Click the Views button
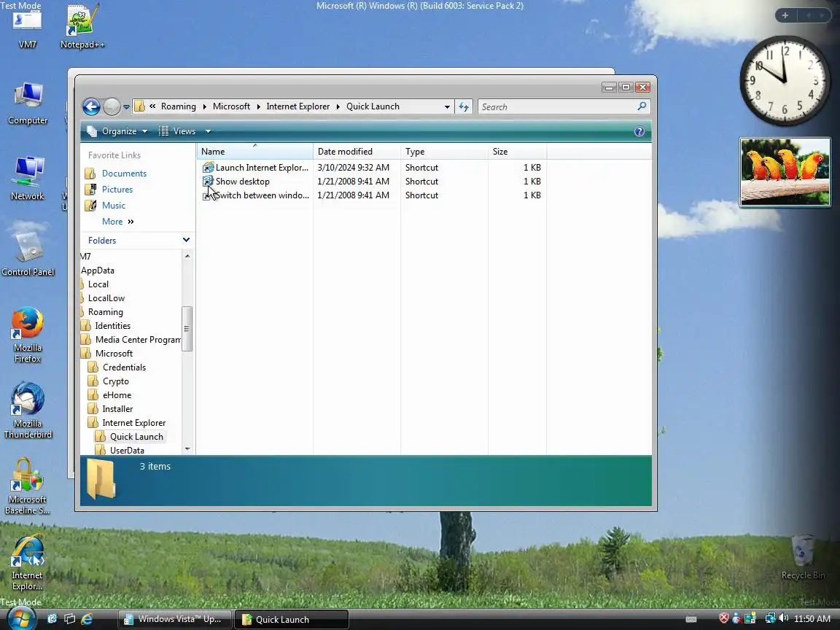Viewport: 840px width, 630px height. 178,131
